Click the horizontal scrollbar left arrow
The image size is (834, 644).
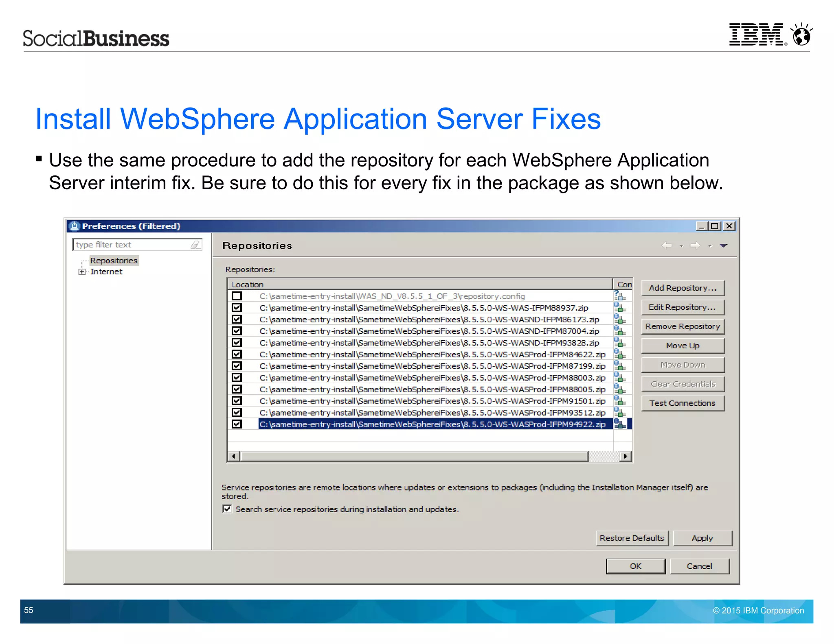pyautogui.click(x=233, y=456)
